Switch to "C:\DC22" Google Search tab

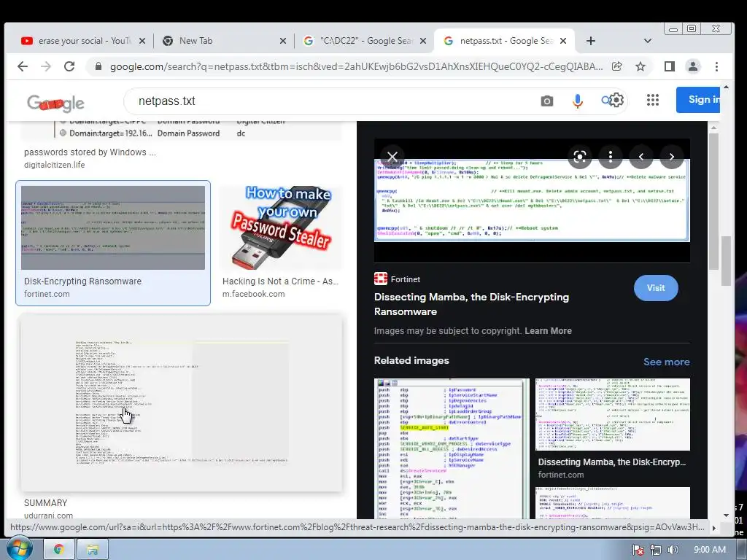(x=363, y=41)
